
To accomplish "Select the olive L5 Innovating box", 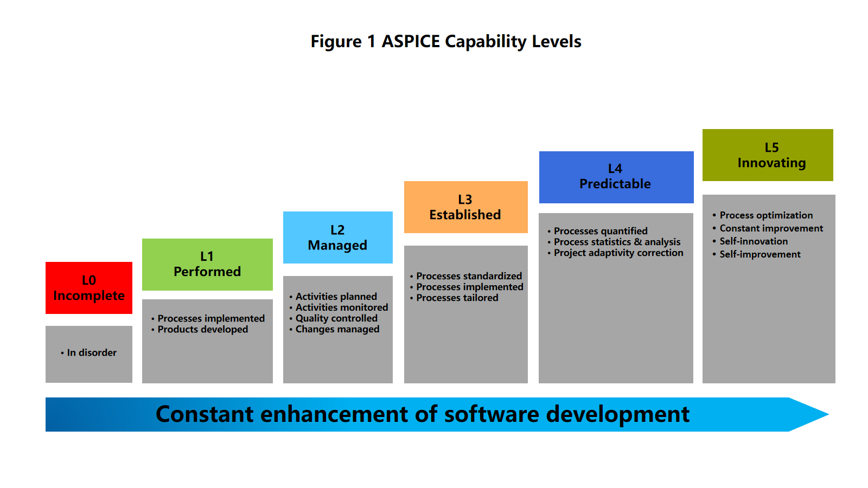I will point(768,155).
